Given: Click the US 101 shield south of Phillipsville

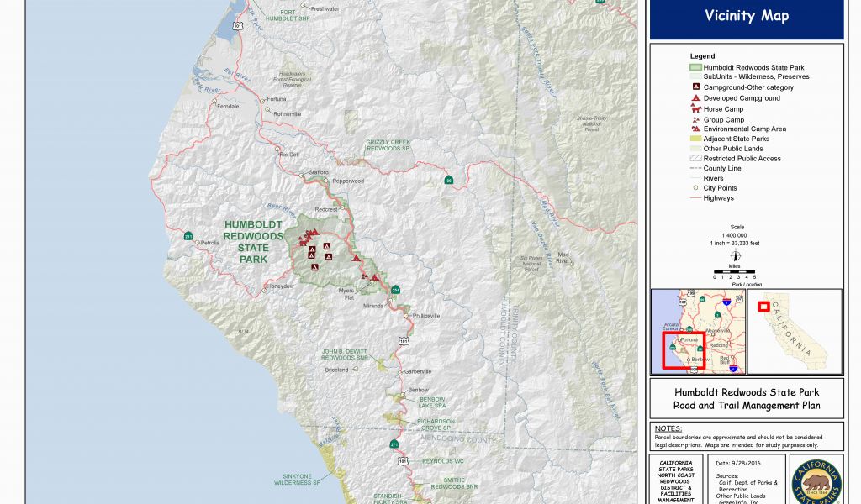Looking at the screenshot, I should click(x=404, y=340).
